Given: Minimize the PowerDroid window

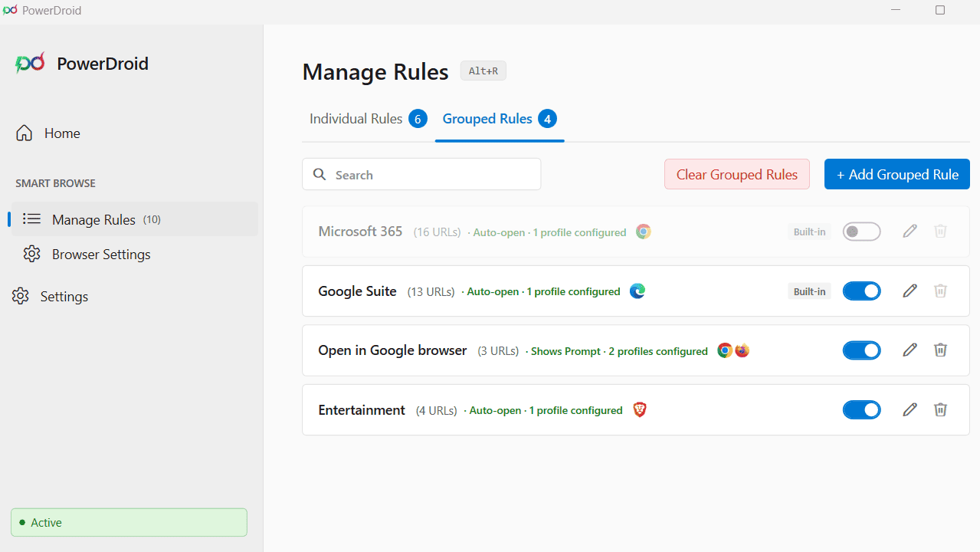Looking at the screenshot, I should pyautogui.click(x=897, y=10).
